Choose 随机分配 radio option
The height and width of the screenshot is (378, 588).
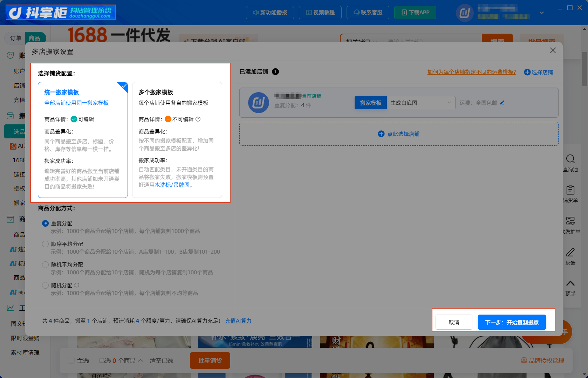point(45,285)
